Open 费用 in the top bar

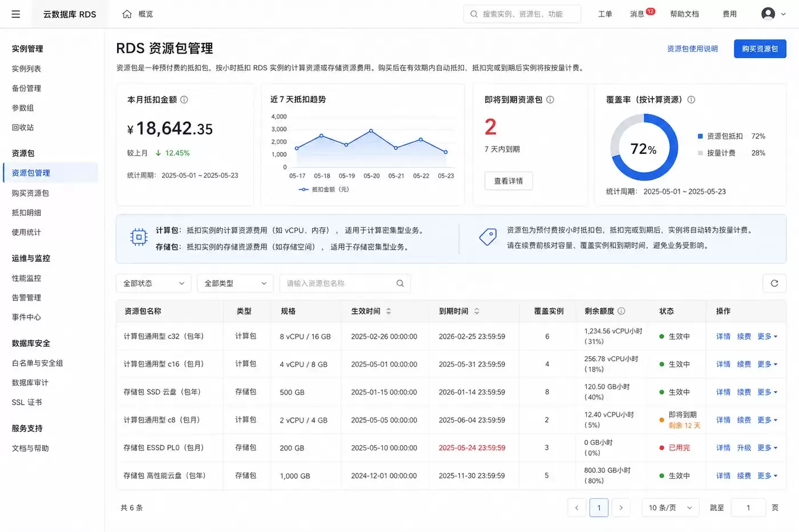[729, 14]
